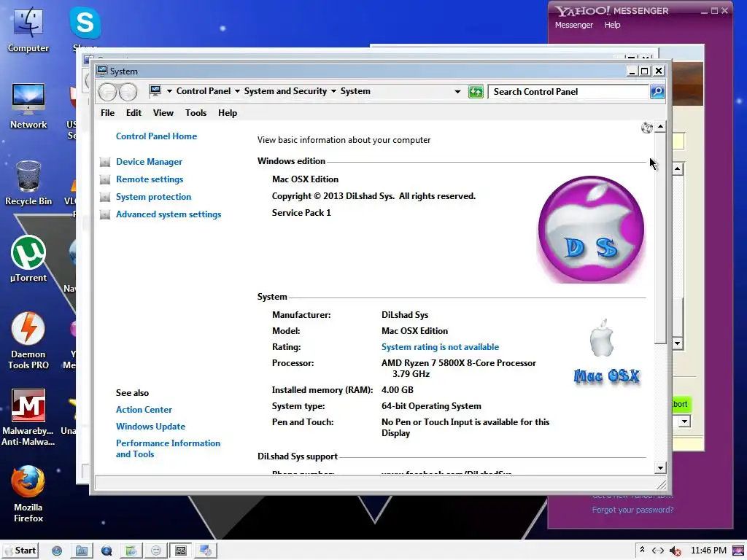The height and width of the screenshot is (560, 747).
Task: Open Messenger menu in Yahoo Messenger
Action: click(573, 25)
